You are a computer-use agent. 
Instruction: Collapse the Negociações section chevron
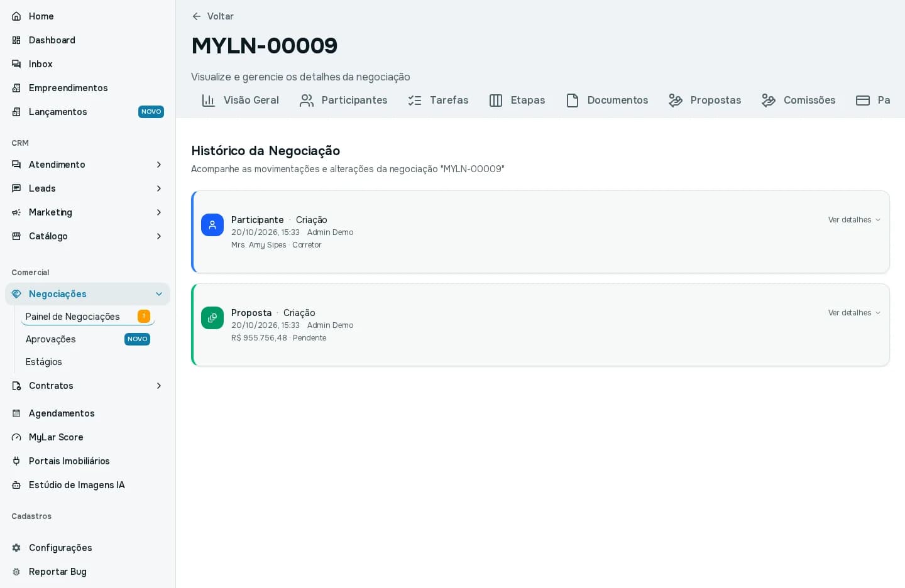pos(159,294)
